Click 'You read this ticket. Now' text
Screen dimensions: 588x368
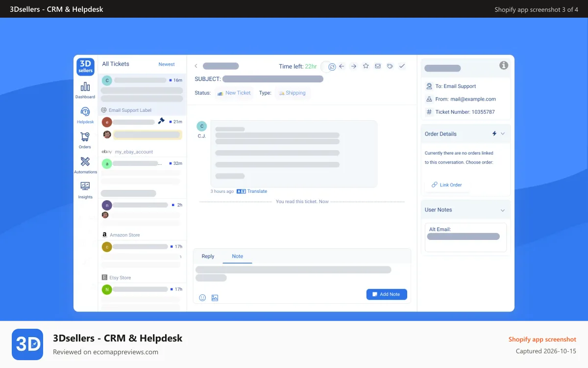pos(302,202)
